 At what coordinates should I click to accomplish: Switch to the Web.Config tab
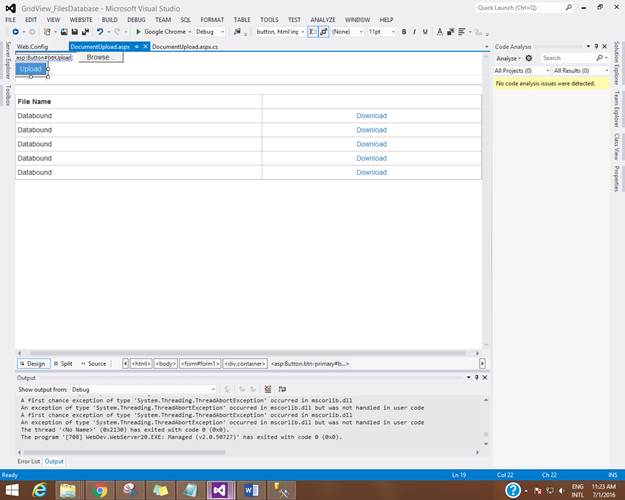[32, 47]
